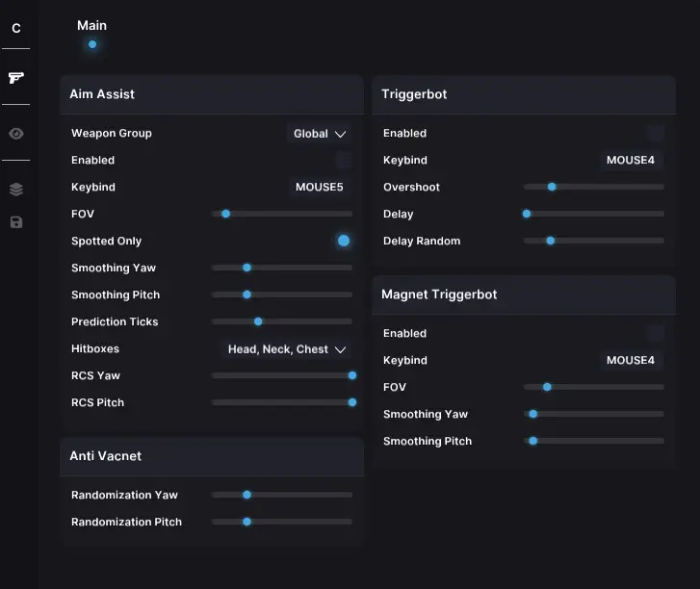The image size is (700, 589).
Task: Open the Weapon Group Global dropdown
Action: [x=320, y=134]
